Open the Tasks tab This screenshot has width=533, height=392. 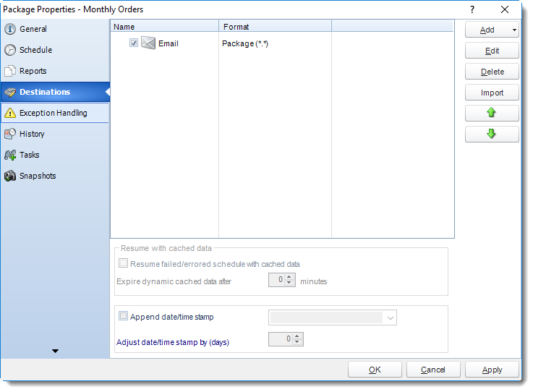pos(55,155)
